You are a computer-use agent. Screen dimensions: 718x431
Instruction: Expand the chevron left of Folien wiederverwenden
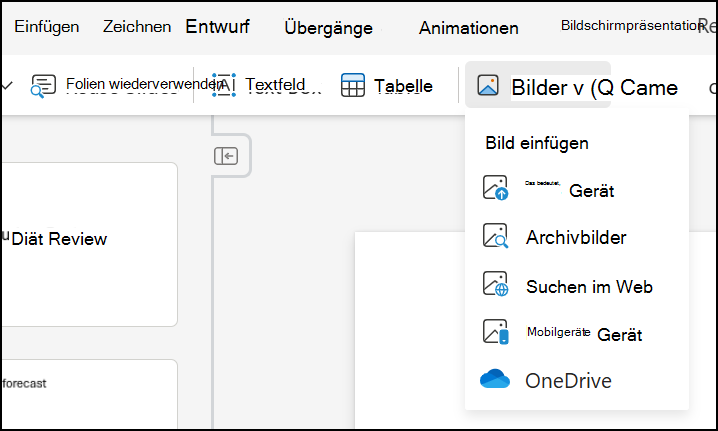pyautogui.click(x=7, y=85)
